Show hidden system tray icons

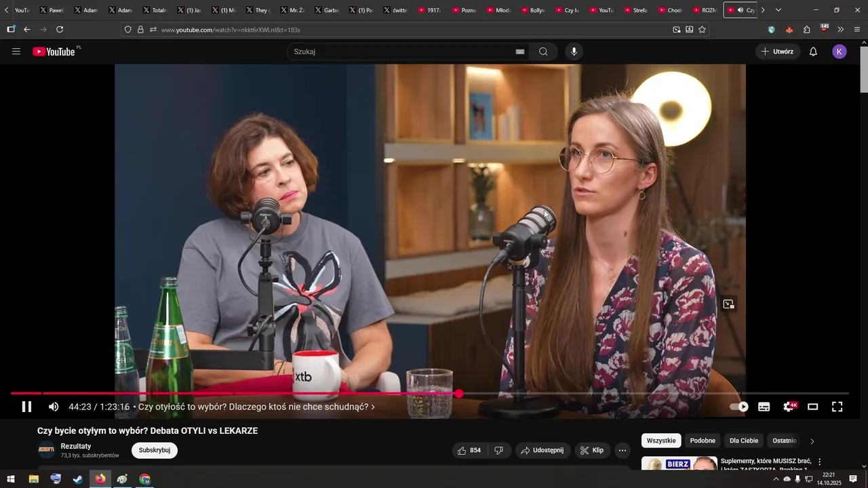point(776,479)
